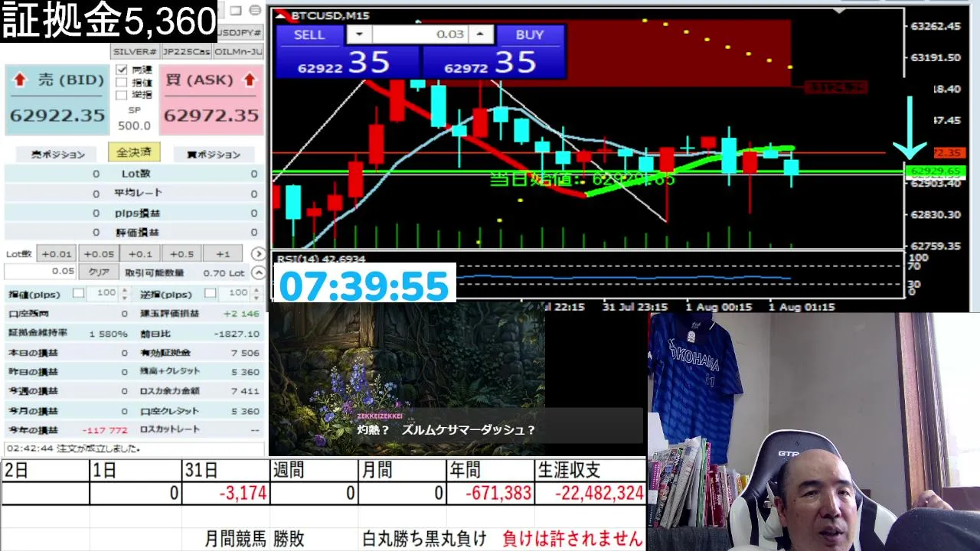
Task: Click the 証拠金維持率 value 1 580%
Action: [x=109, y=334]
